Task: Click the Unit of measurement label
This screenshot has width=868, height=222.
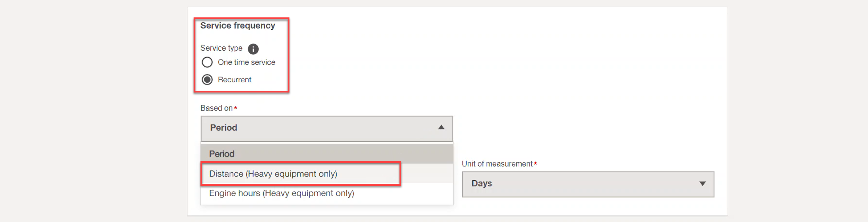Action: tap(497, 164)
